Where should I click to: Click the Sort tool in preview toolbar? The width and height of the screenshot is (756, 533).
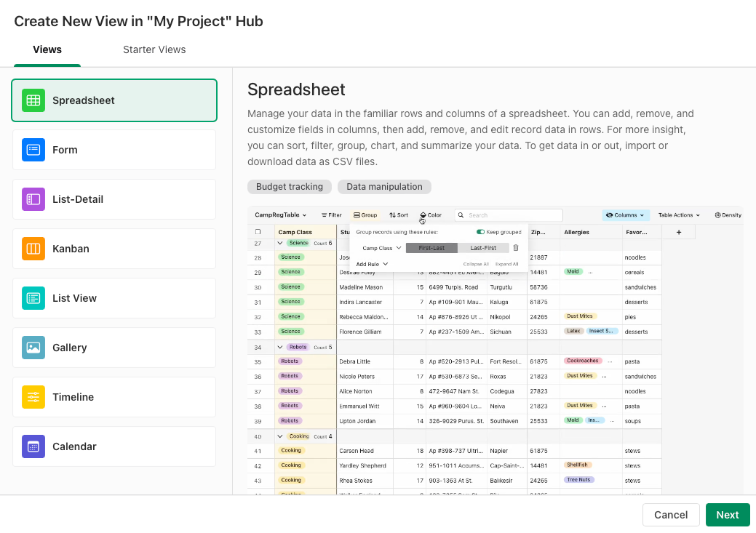click(398, 215)
